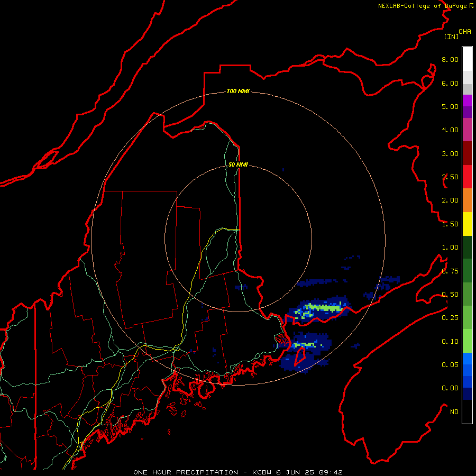Click the 6.00 legend value
The height and width of the screenshot is (476, 476).
click(x=450, y=83)
